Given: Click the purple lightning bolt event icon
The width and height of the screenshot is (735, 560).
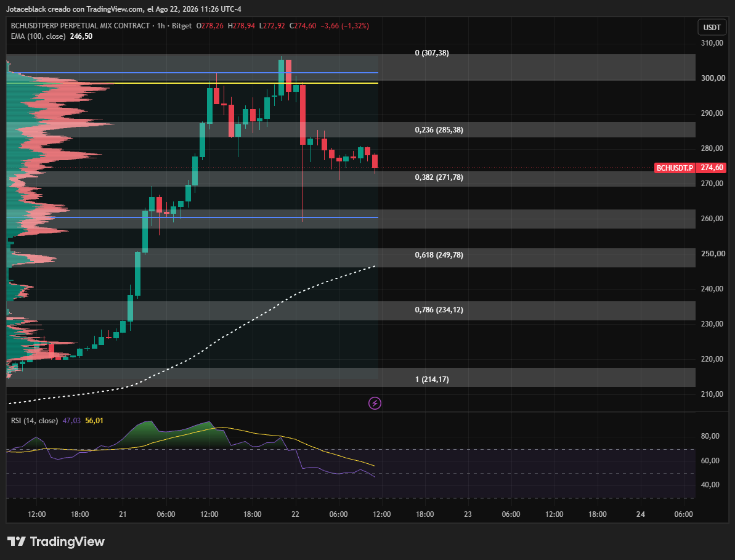Looking at the screenshot, I should [x=375, y=403].
